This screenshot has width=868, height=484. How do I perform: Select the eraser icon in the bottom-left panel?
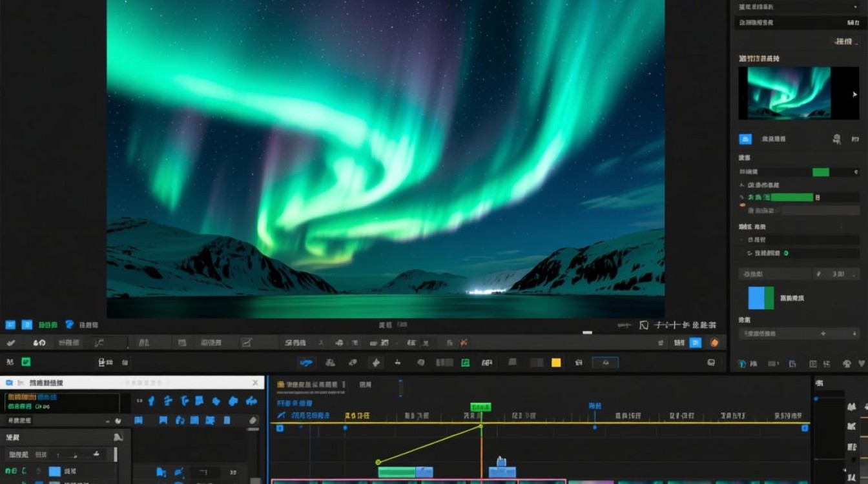pyautogui.click(x=253, y=420)
